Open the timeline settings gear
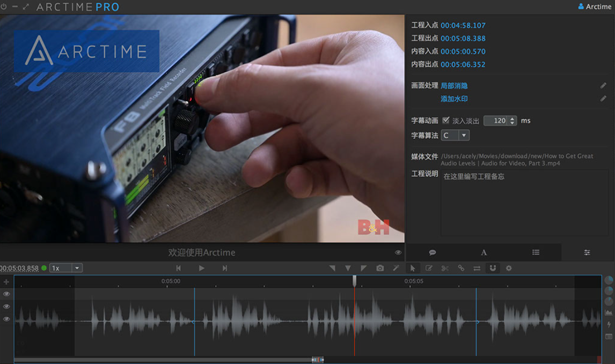The height and width of the screenshot is (364, 615). 508,268
